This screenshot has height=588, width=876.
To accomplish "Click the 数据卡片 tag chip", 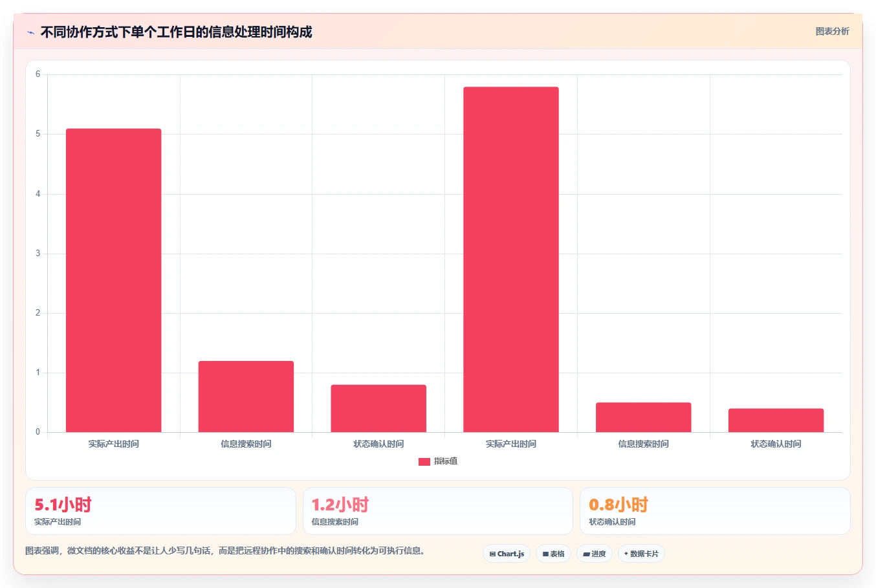I will point(641,554).
